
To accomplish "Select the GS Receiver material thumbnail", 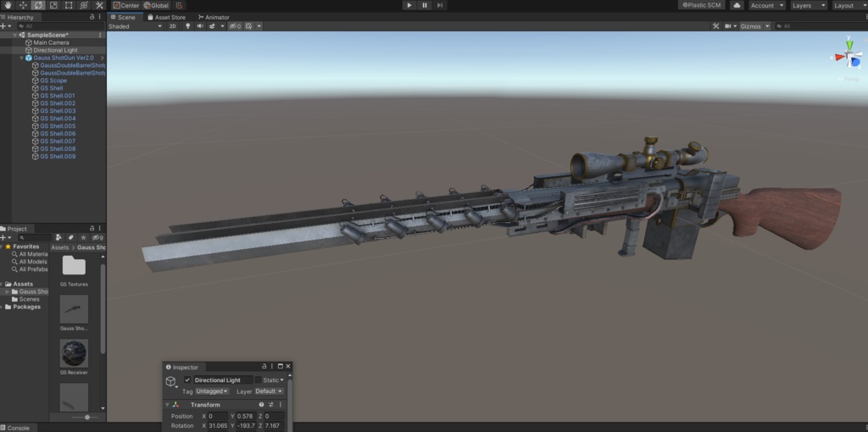I will pos(74,353).
